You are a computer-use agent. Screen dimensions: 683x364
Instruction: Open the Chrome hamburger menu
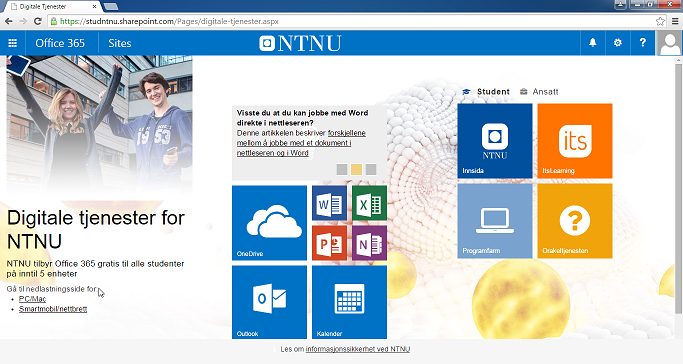pyautogui.click(x=675, y=21)
